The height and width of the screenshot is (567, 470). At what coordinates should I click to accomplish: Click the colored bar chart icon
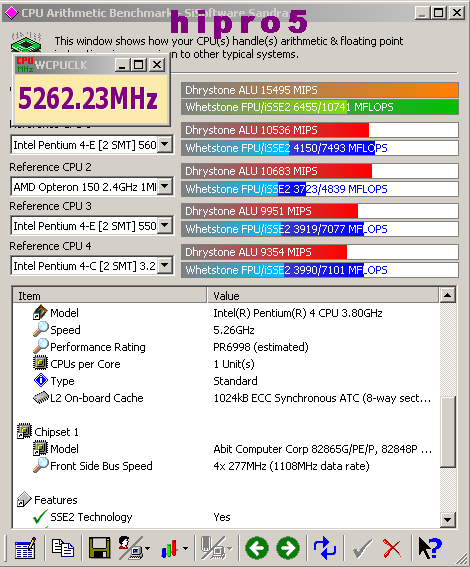(x=169, y=549)
